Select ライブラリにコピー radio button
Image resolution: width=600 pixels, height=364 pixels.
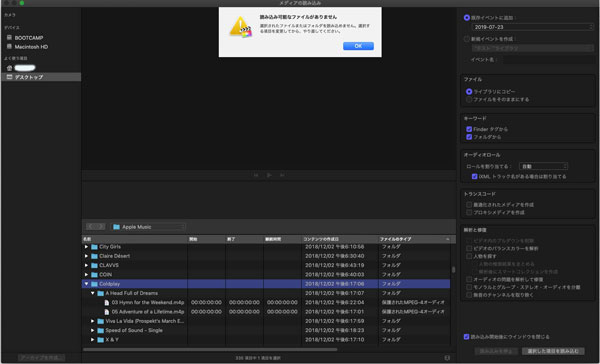pyautogui.click(x=469, y=92)
